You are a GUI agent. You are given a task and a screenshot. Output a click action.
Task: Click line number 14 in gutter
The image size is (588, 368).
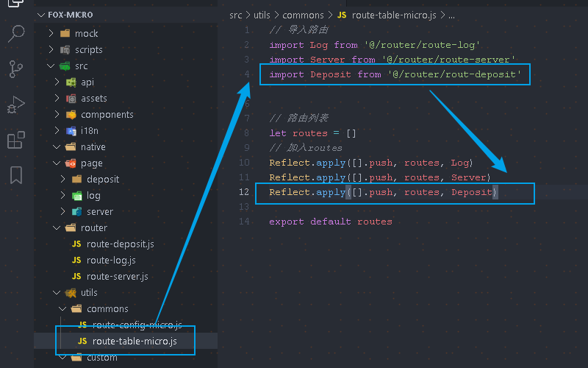coord(245,222)
